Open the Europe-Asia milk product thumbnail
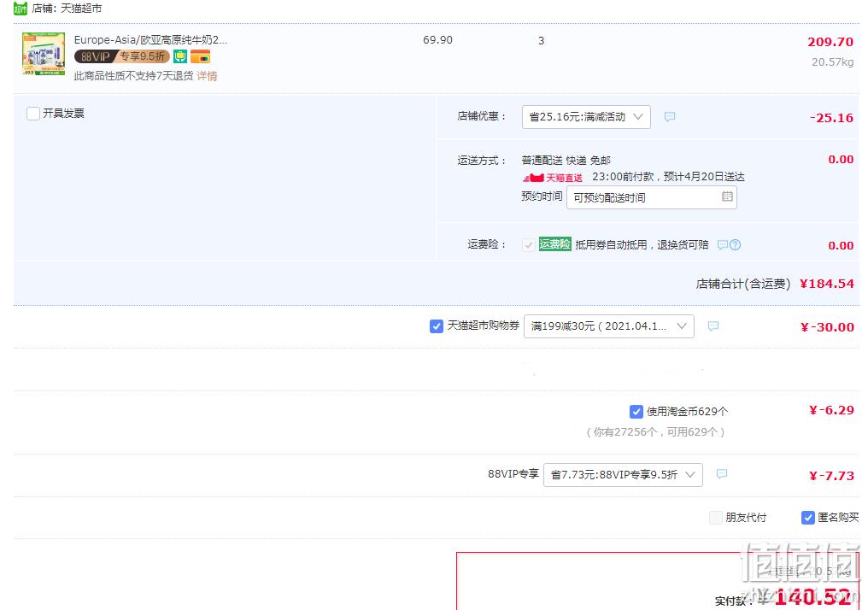This screenshot has height=610, width=868. click(x=44, y=54)
